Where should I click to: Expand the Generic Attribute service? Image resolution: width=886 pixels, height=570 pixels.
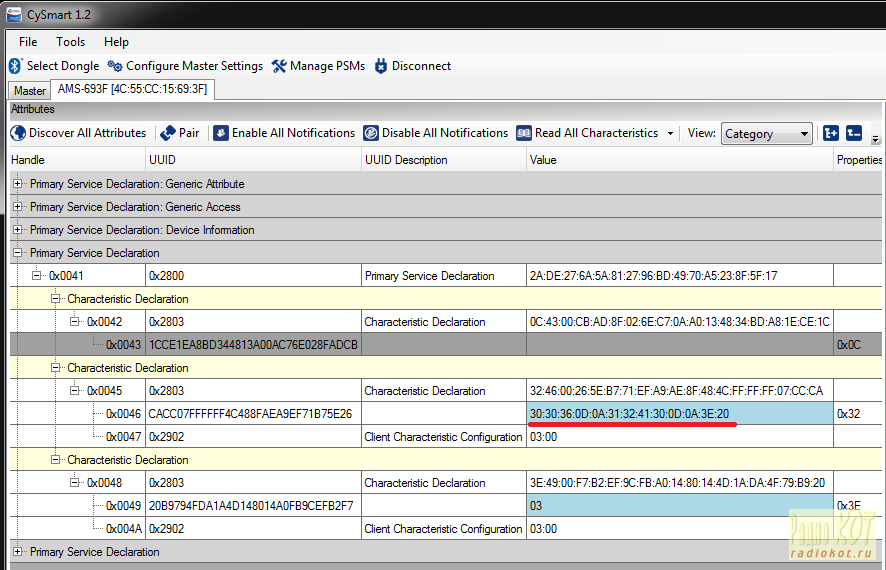(x=18, y=184)
